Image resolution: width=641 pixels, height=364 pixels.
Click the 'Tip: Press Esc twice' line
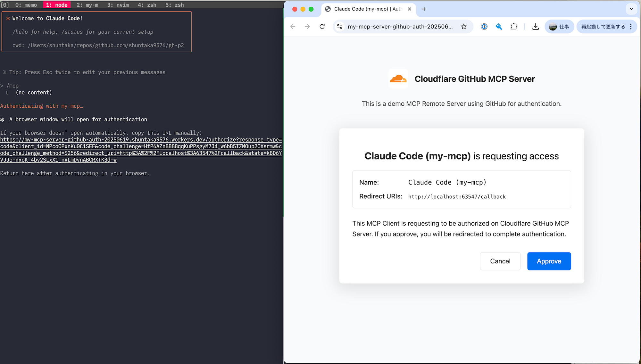pos(84,72)
